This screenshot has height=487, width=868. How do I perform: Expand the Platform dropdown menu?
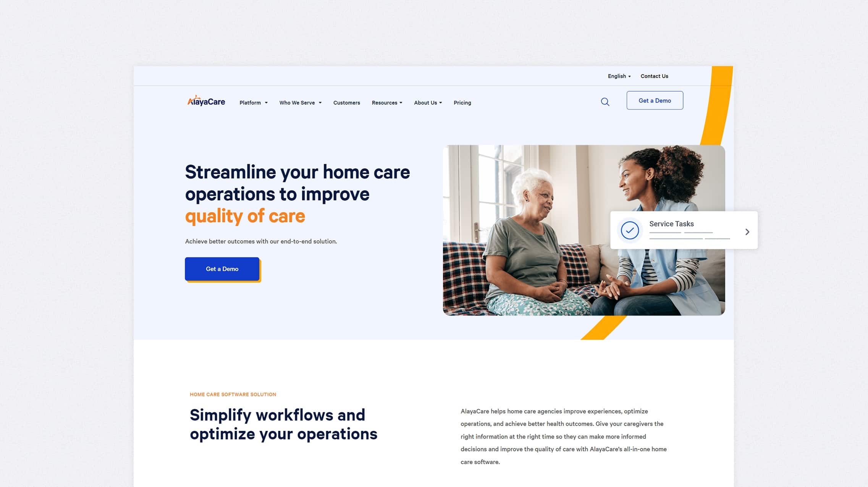coord(253,102)
